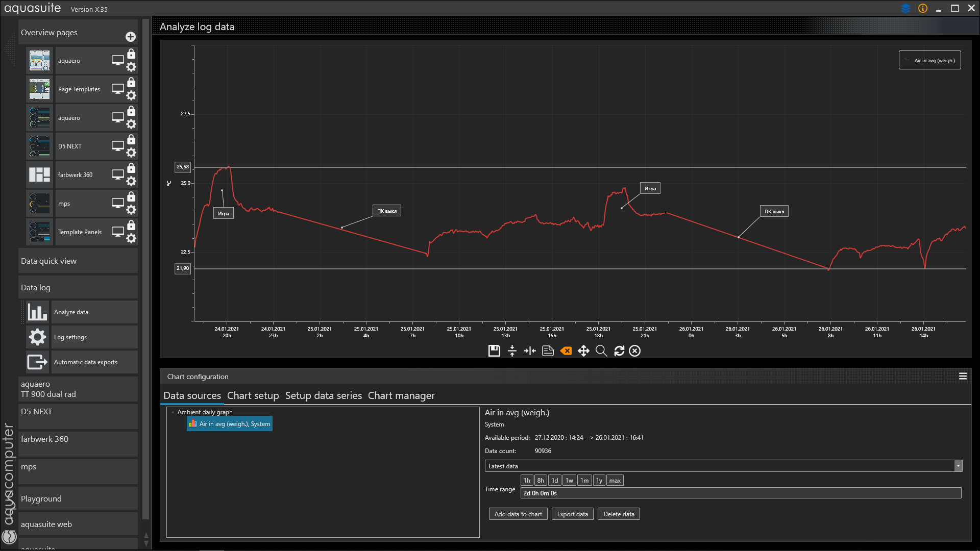Toggle lock on D5 NEXT page

pos(131,140)
